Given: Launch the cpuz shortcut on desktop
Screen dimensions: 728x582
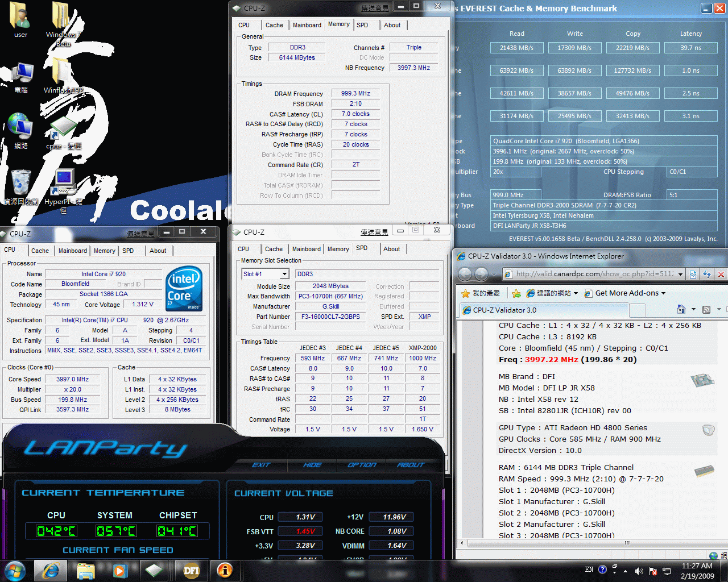Looking at the screenshot, I should [63, 133].
